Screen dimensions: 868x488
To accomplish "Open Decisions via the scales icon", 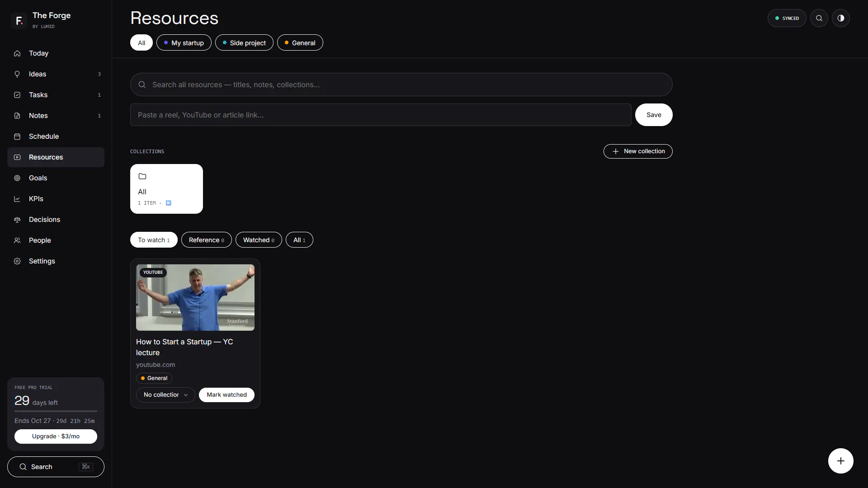I will pos(17,220).
